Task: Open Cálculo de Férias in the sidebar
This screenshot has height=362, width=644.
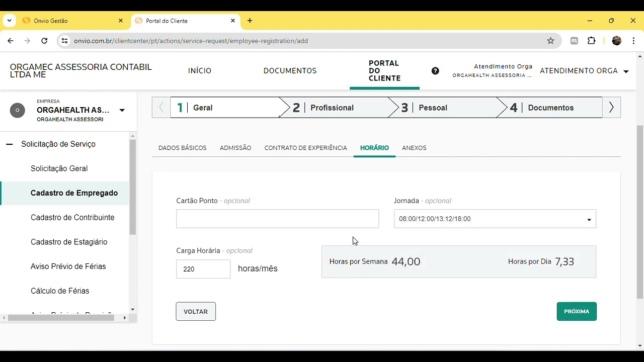Action: [60, 291]
